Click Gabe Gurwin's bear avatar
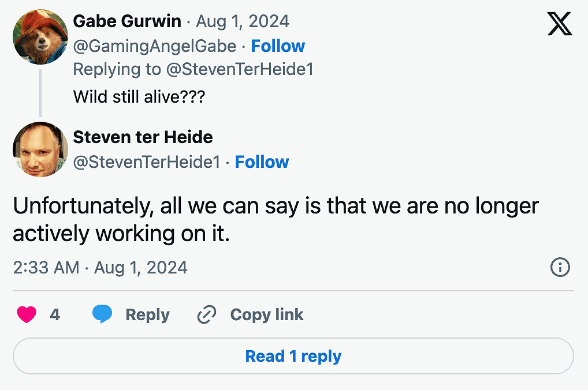Viewport: 588px width, 390px height. click(x=40, y=37)
